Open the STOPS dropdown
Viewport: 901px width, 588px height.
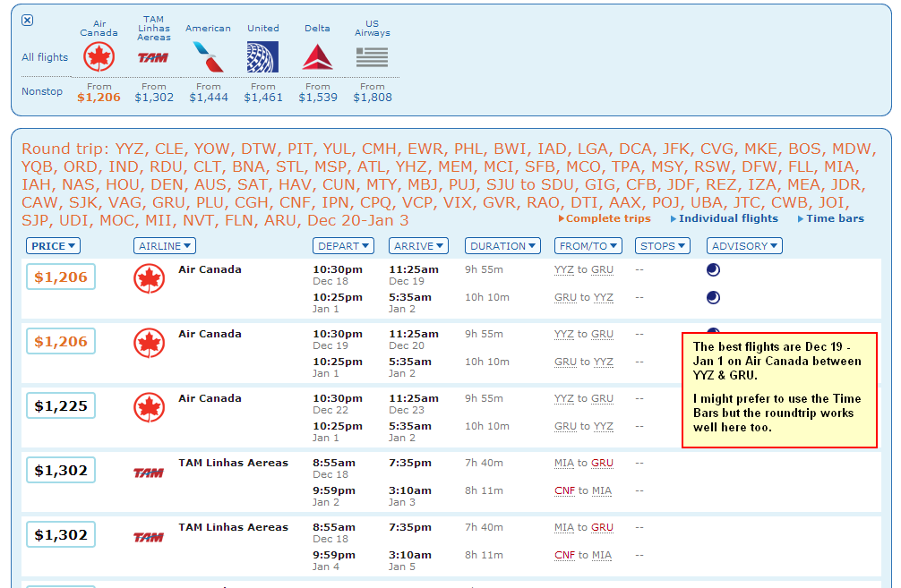pyautogui.click(x=663, y=246)
